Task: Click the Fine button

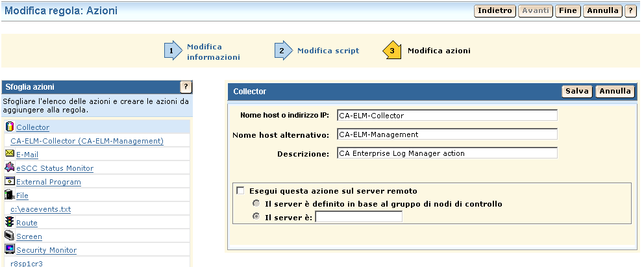Action: [x=568, y=11]
